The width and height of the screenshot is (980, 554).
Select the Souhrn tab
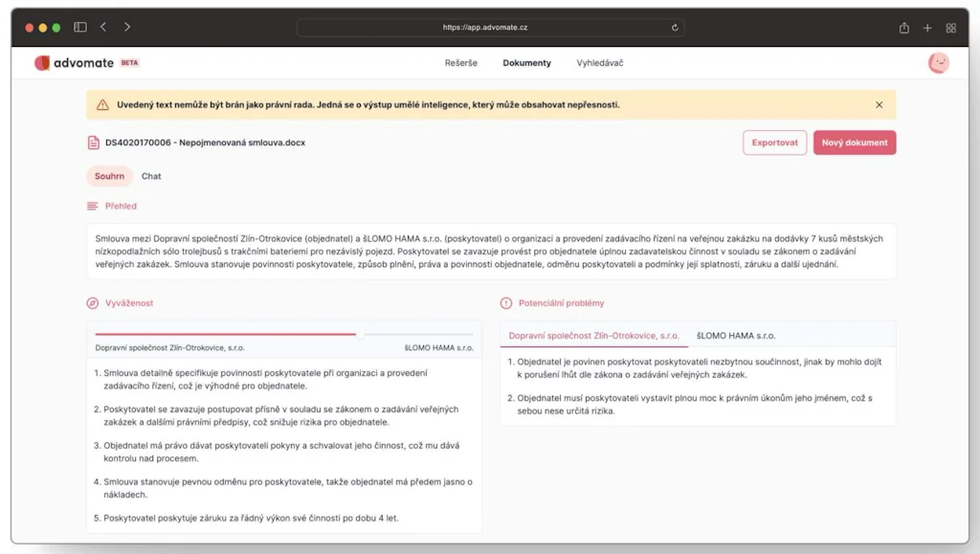coord(109,176)
